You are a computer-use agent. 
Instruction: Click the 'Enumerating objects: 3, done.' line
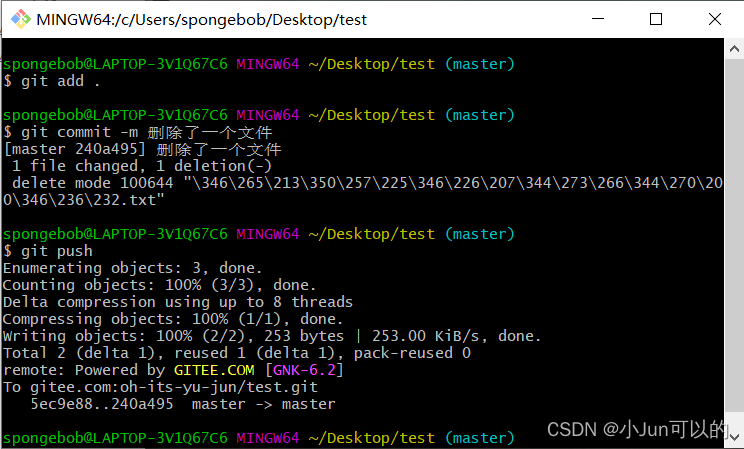[132, 268]
